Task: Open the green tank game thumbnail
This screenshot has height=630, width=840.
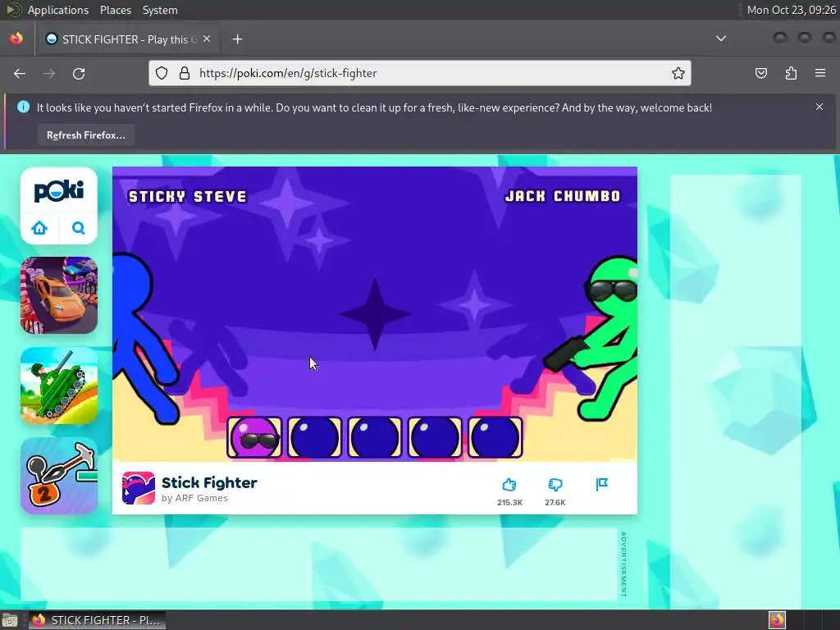Action: [59, 386]
